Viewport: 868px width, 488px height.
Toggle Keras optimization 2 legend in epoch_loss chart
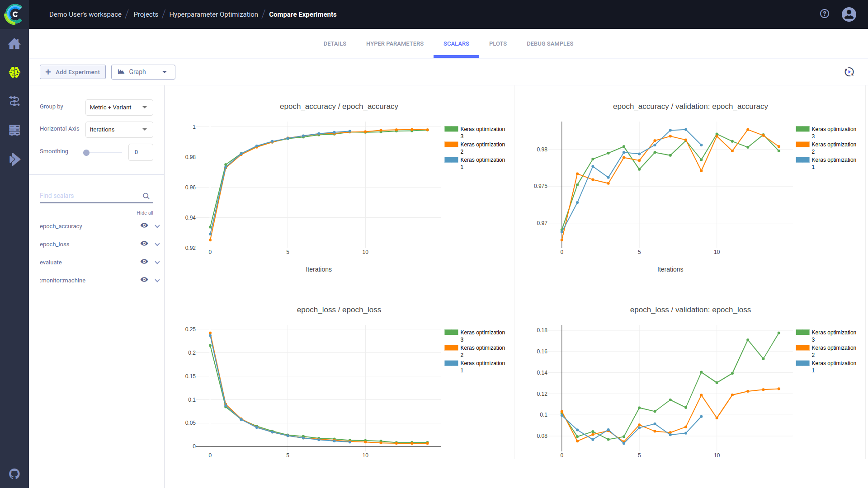tap(475, 351)
